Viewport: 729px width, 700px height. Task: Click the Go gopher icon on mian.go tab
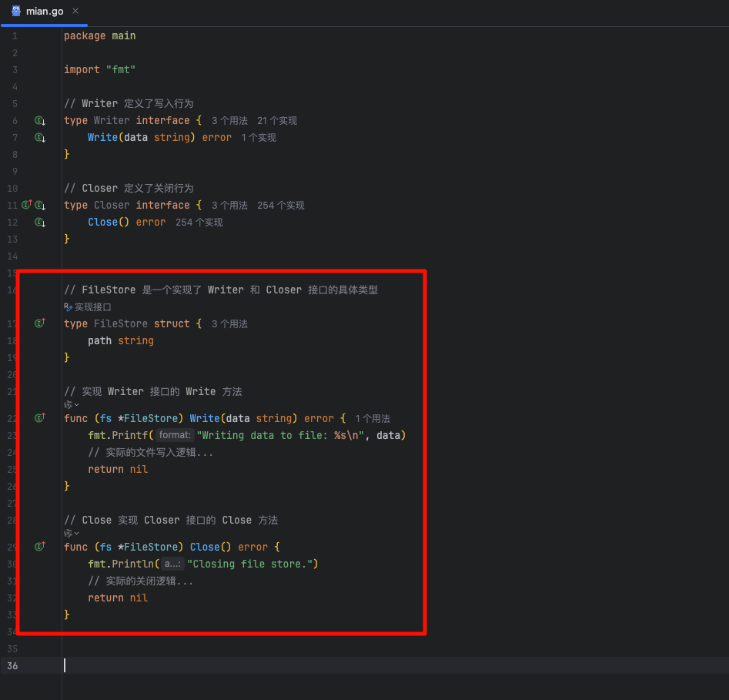[16, 11]
